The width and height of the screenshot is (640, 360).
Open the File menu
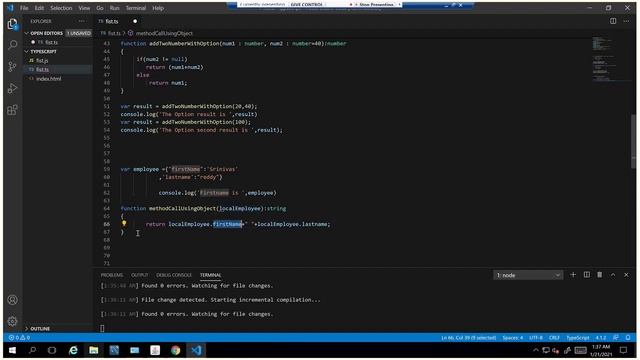pos(24,8)
